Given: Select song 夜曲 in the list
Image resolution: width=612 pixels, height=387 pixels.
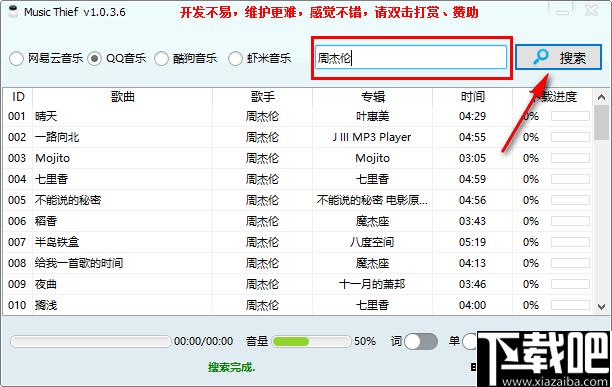Looking at the screenshot, I should point(46,284).
